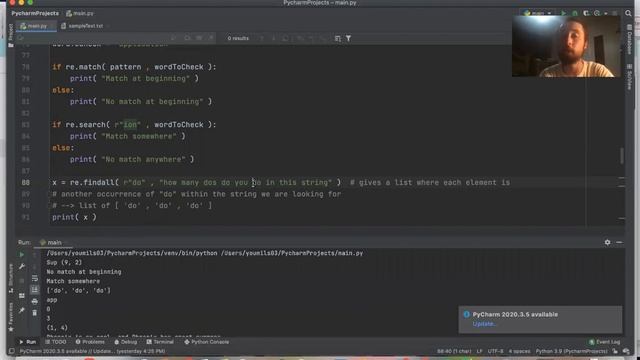Expand the dropdown arrow beside the Profile icon
640x360 pixels.
tap(605, 13)
